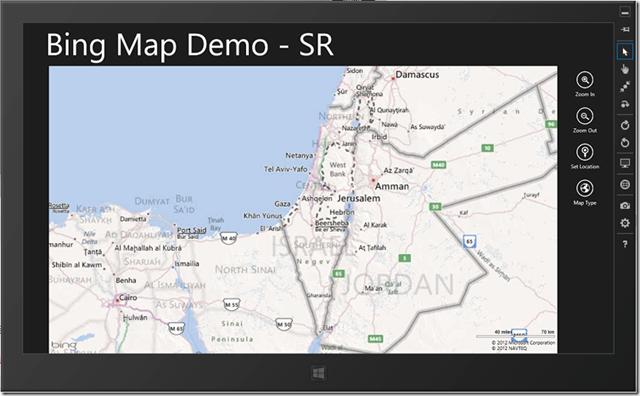Switch to basic touch mode hand icon
This screenshot has width=640, height=396.
point(625,69)
